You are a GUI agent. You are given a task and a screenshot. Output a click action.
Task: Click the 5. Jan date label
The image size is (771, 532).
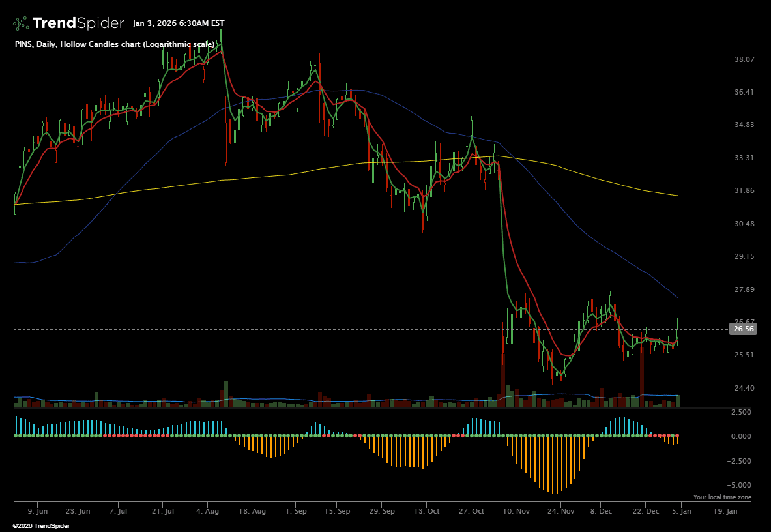682,512
